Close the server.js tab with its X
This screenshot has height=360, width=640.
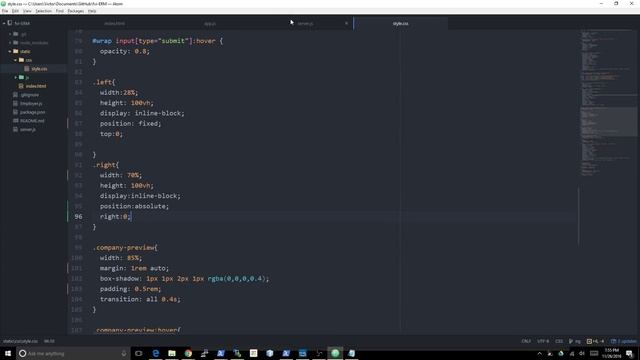347,24
